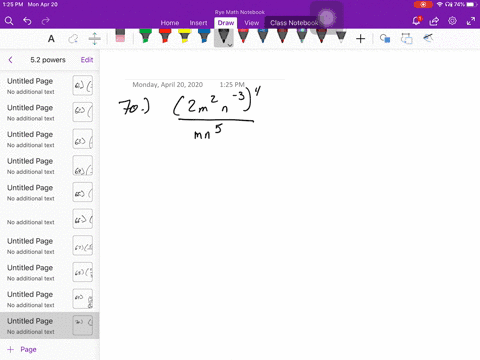
Task: Tap Edit in the page list
Action: point(87,60)
